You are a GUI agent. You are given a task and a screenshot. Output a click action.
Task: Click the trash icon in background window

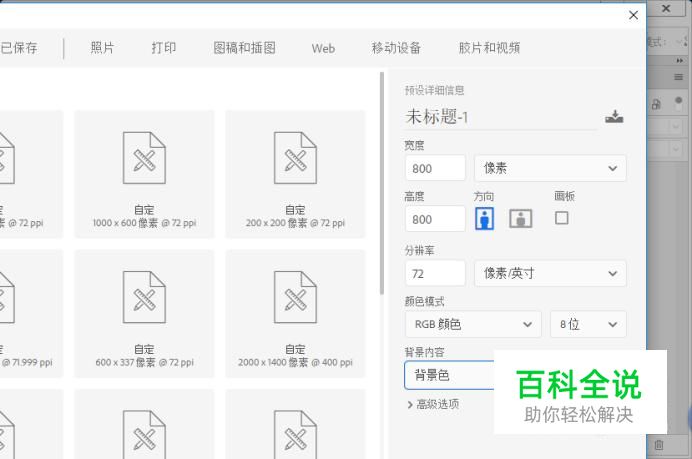coord(659,445)
